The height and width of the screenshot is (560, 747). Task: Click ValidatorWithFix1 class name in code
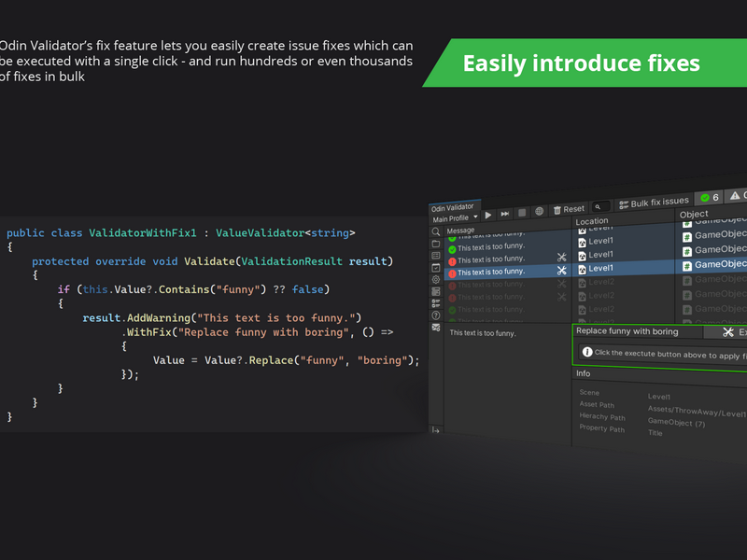click(143, 232)
